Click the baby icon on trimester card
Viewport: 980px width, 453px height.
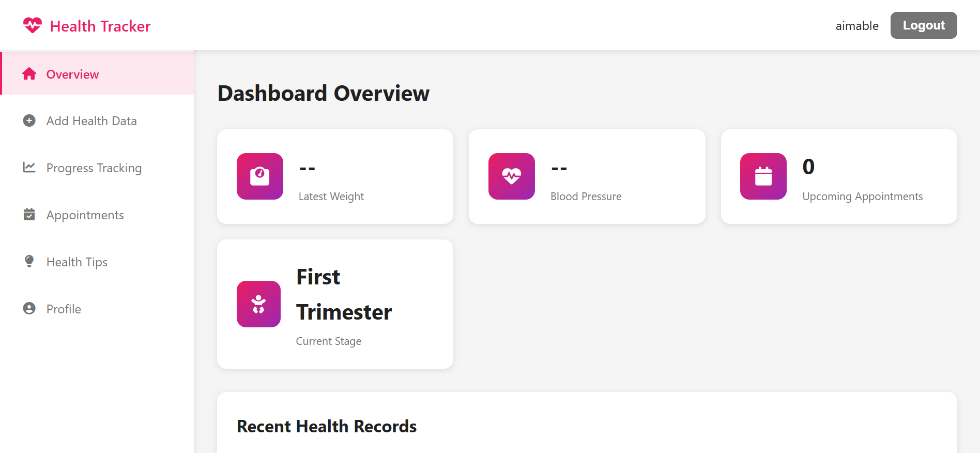coord(259,304)
